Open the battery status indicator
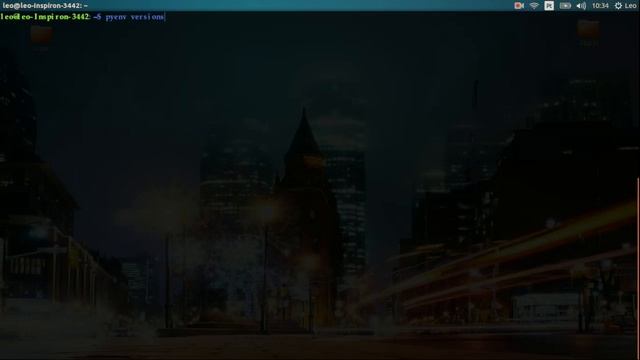 tap(565, 6)
